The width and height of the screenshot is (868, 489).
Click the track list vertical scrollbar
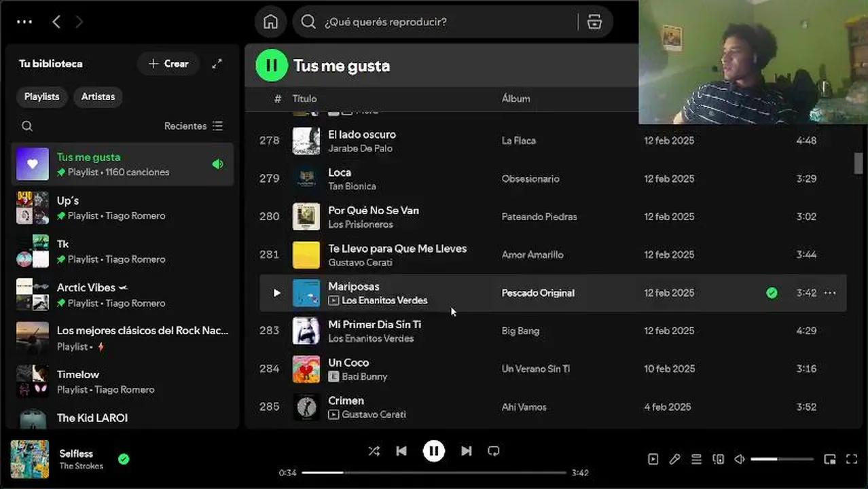point(858,164)
